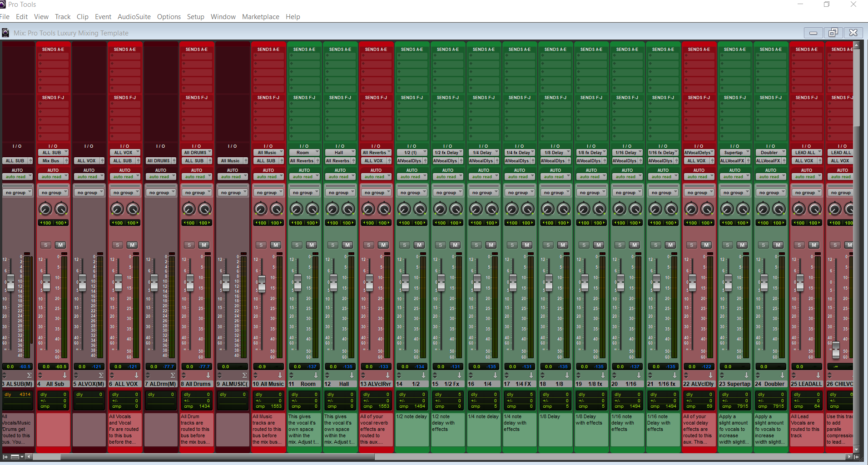The height and width of the screenshot is (465, 868).
Task: Click the down-arrow track type icon on Room track
Action: coord(316,375)
